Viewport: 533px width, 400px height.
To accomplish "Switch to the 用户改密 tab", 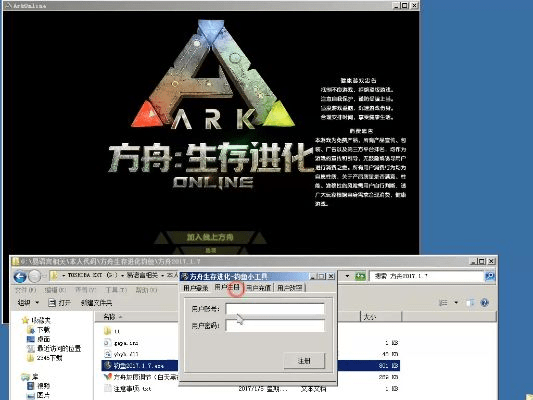I will pos(290,288).
